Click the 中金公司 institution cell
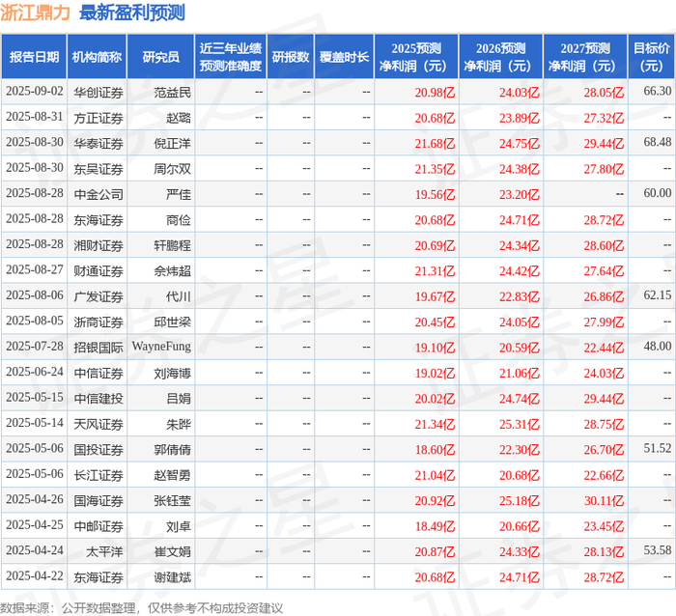 tap(99, 194)
